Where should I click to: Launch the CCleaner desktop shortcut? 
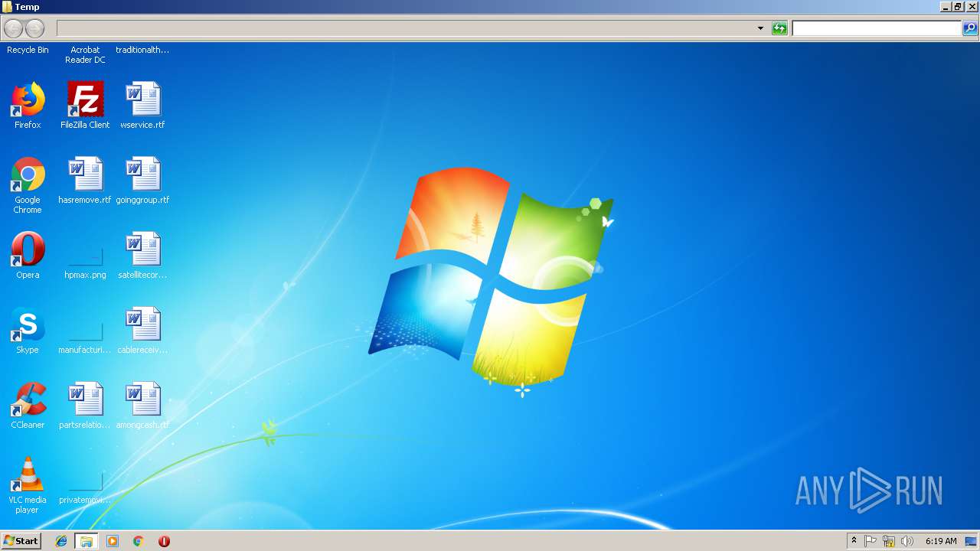click(28, 399)
